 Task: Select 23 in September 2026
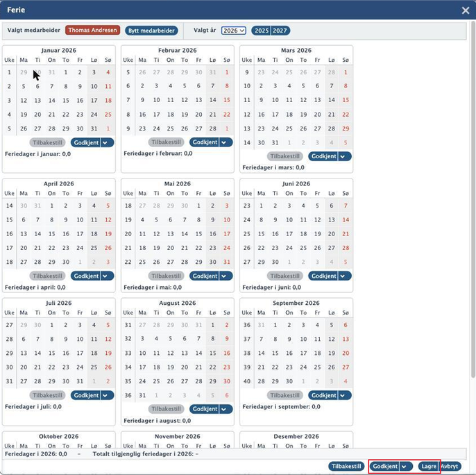pyautogui.click(x=289, y=367)
